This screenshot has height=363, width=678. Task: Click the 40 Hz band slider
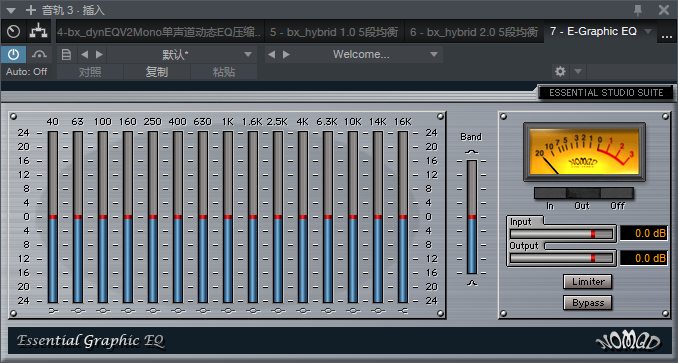pyautogui.click(x=53, y=217)
